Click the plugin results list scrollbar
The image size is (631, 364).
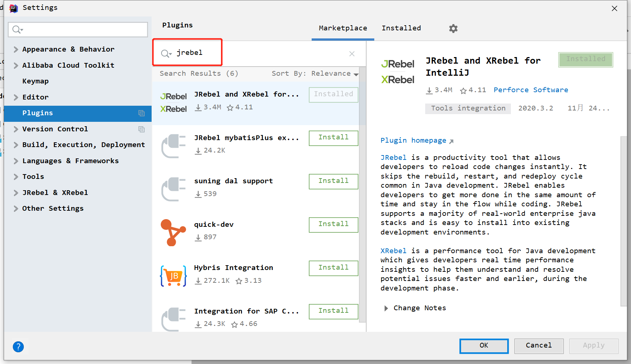point(363,194)
